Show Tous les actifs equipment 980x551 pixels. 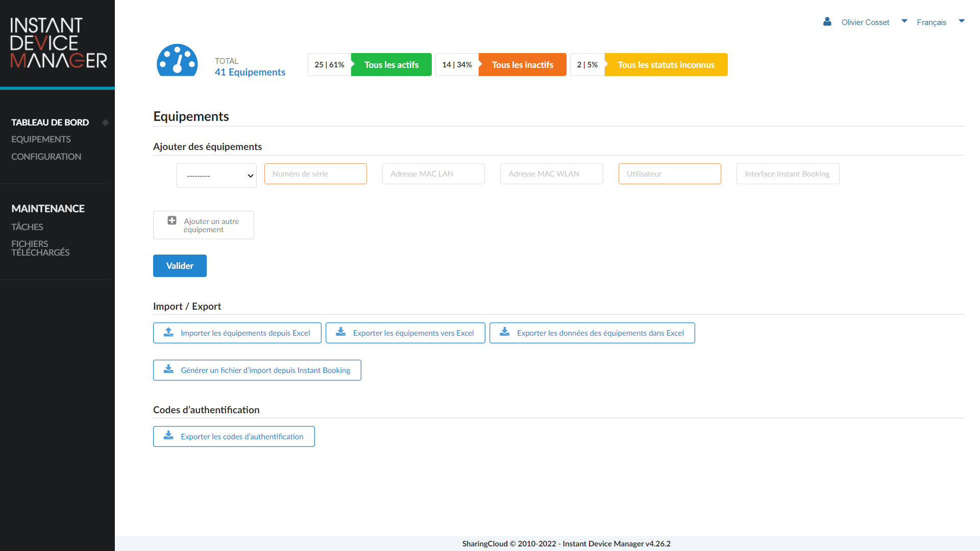[x=391, y=65]
